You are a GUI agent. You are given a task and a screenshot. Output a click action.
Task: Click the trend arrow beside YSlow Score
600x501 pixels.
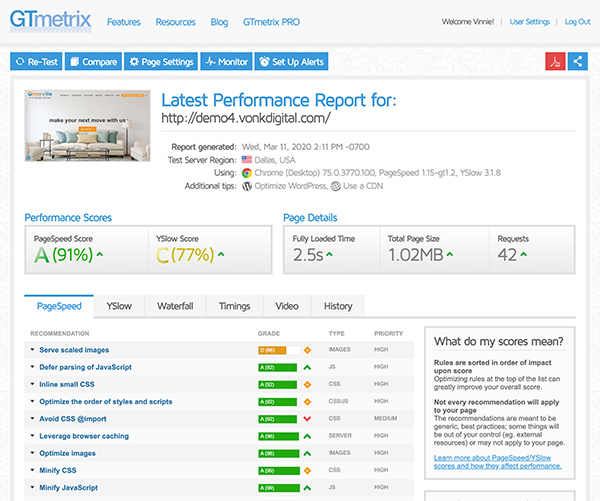221,254
